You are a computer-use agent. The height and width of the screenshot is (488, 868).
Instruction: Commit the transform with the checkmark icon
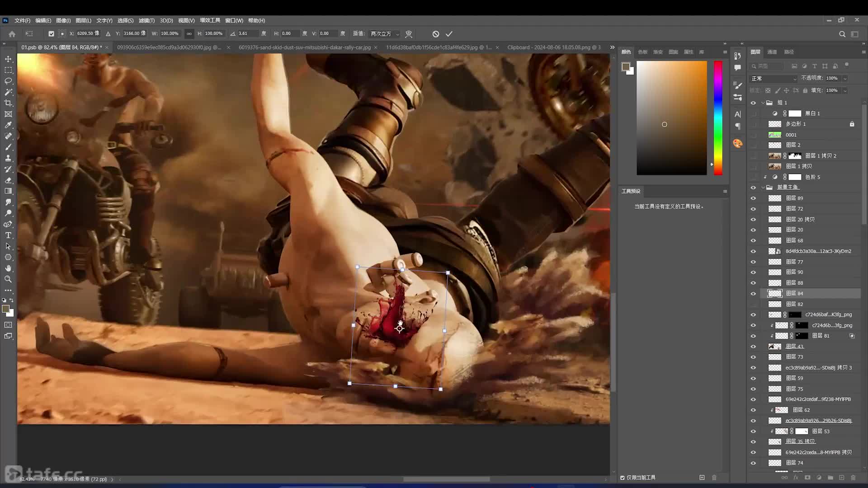click(449, 34)
